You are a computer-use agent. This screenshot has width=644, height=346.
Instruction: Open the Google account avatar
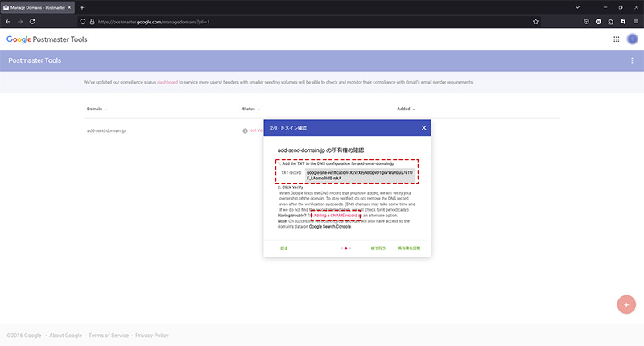[x=632, y=39]
